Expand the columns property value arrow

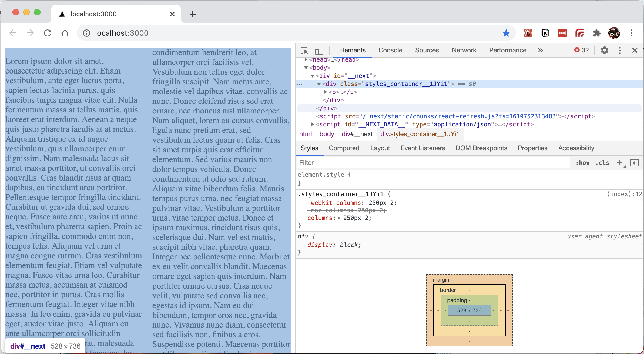point(339,218)
